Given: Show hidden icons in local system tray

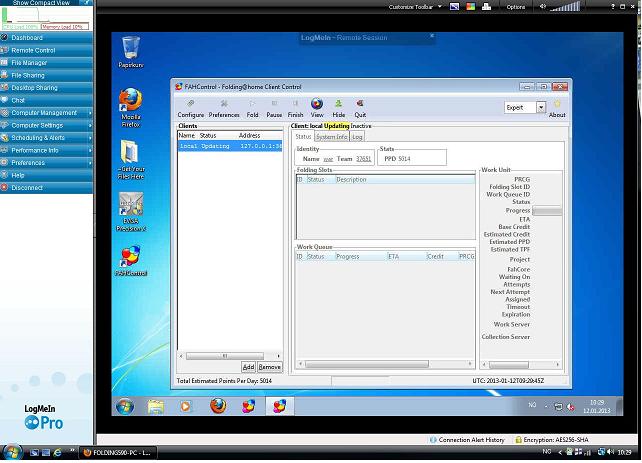Looking at the screenshot, I should tap(560, 452).
